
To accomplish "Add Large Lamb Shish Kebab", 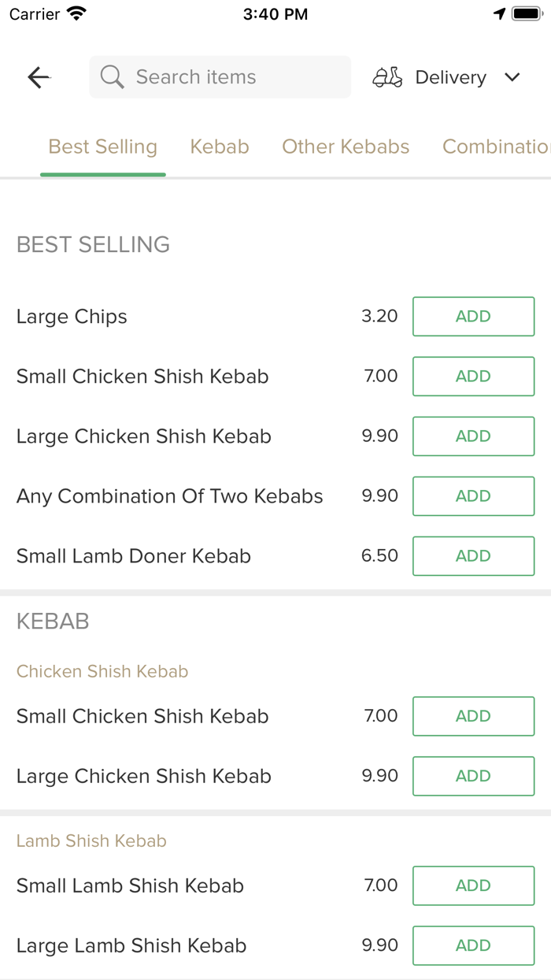I will coord(473,945).
